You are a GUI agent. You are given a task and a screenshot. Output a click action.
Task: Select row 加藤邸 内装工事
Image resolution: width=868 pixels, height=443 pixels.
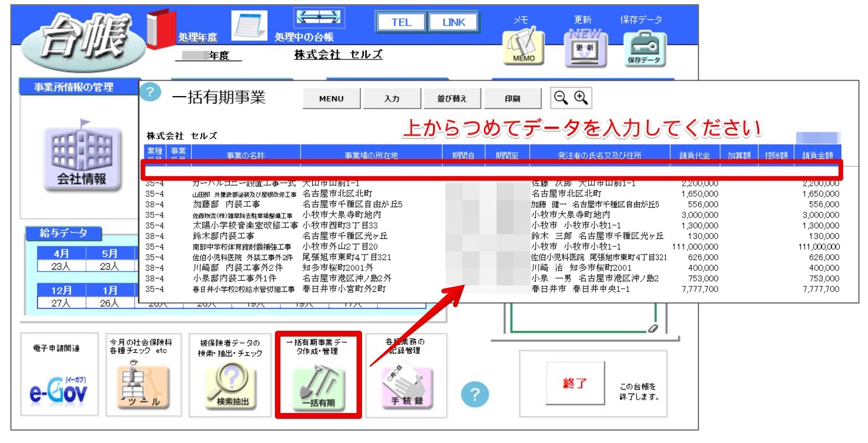click(492, 205)
